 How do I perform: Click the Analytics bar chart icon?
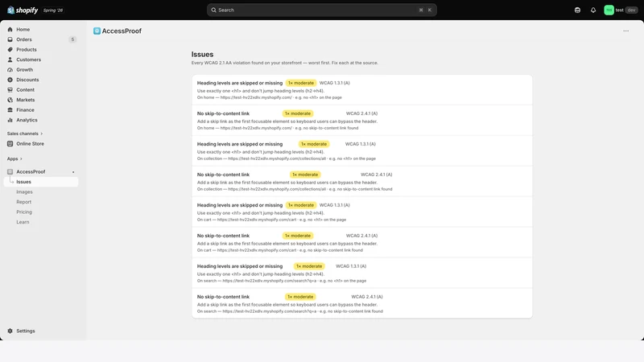click(x=10, y=120)
